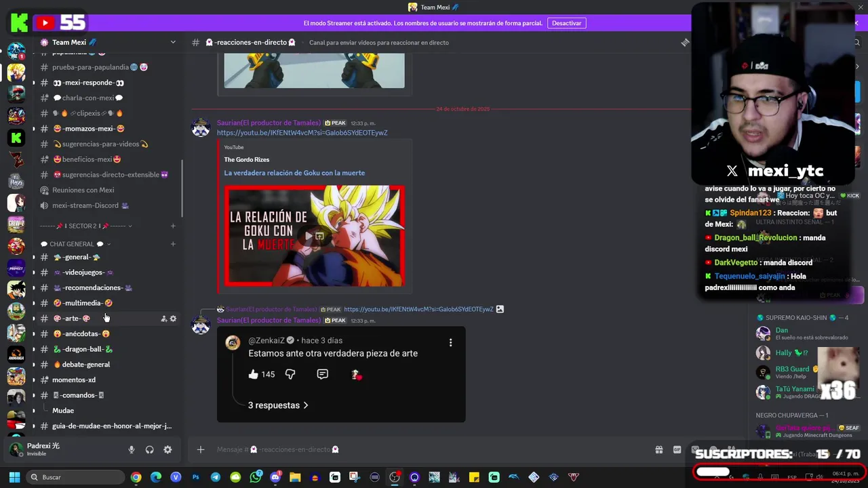
Task: Open PROJECT server icon in server list
Action: click(16, 268)
